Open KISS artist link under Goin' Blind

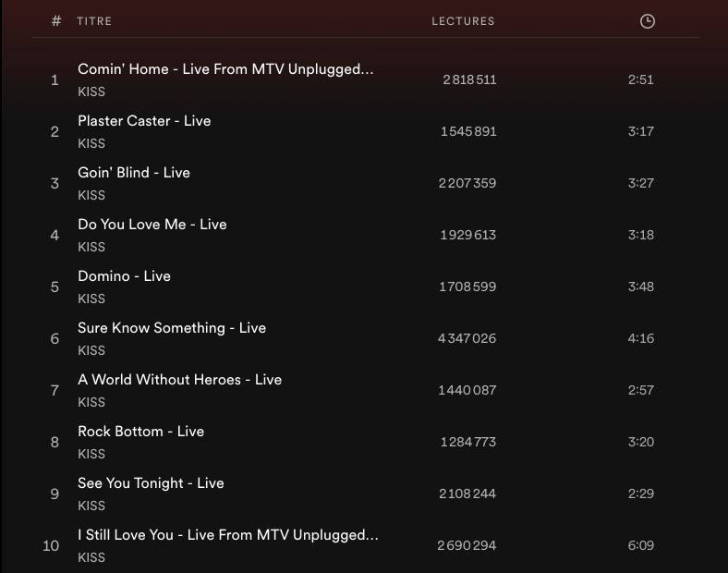(x=91, y=195)
